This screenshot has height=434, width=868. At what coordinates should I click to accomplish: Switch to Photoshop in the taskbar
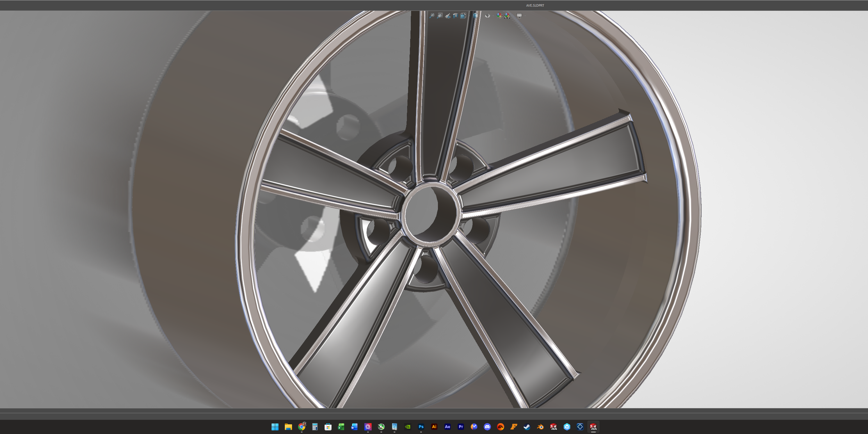coord(421,427)
